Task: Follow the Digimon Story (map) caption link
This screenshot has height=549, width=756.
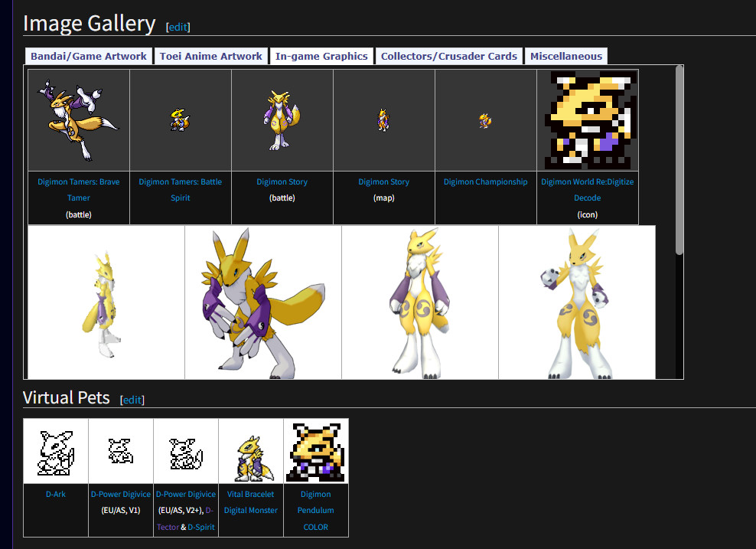Action: [384, 182]
